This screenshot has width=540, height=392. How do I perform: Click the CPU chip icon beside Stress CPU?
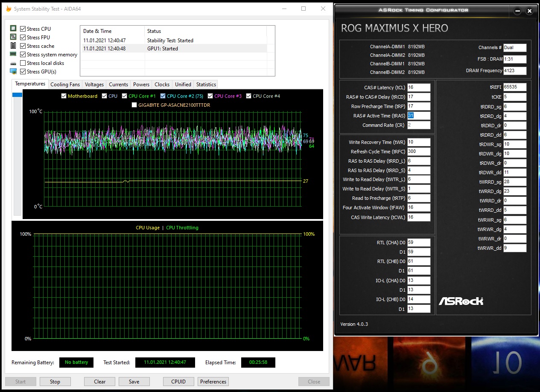tap(13, 29)
